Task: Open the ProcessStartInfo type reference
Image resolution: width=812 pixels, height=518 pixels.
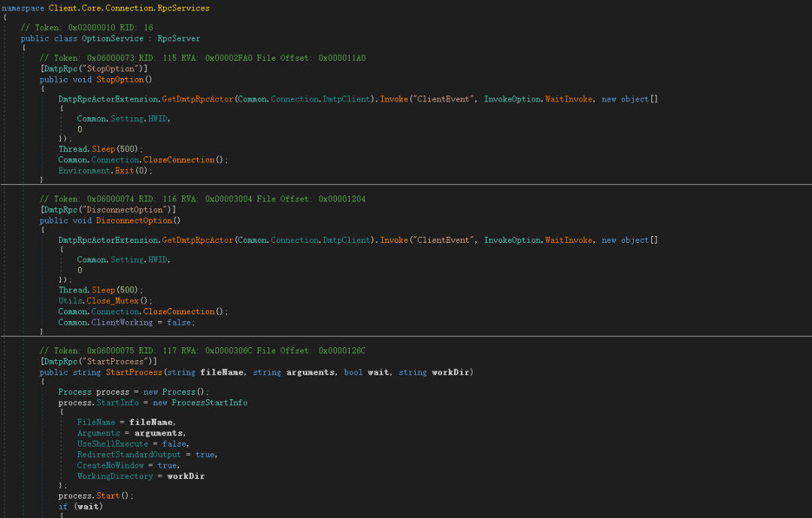Action: (210, 403)
